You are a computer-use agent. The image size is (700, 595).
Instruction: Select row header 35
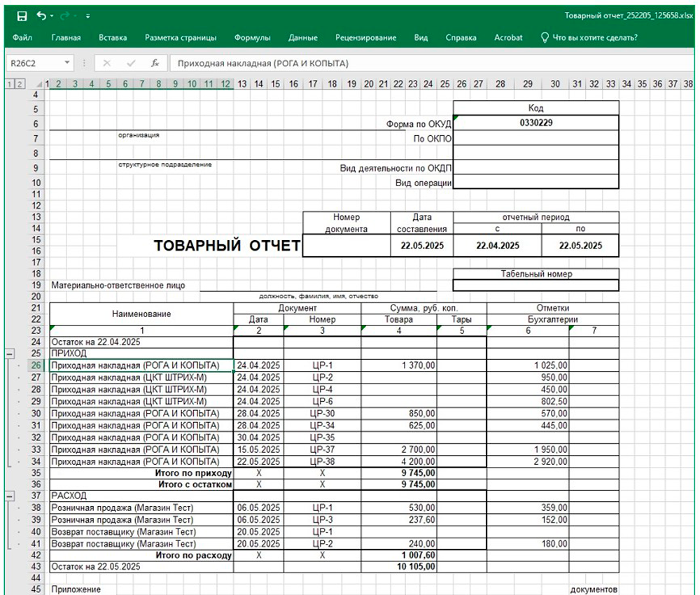36,472
